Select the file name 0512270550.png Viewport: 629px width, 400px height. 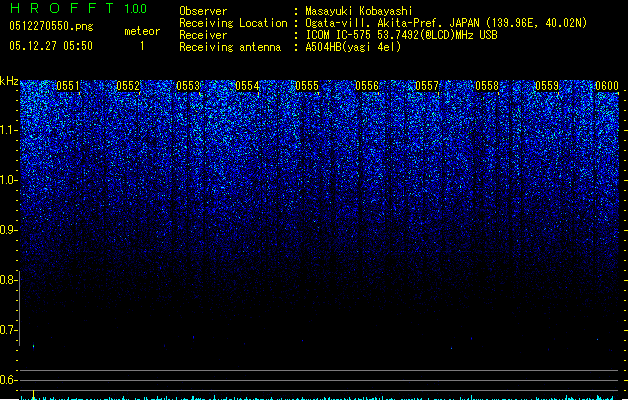click(x=51, y=26)
